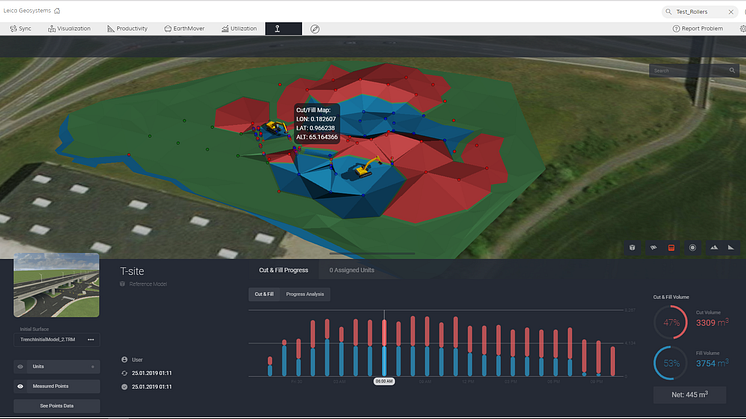
Task: Click the Report Problem link
Action: [701, 29]
